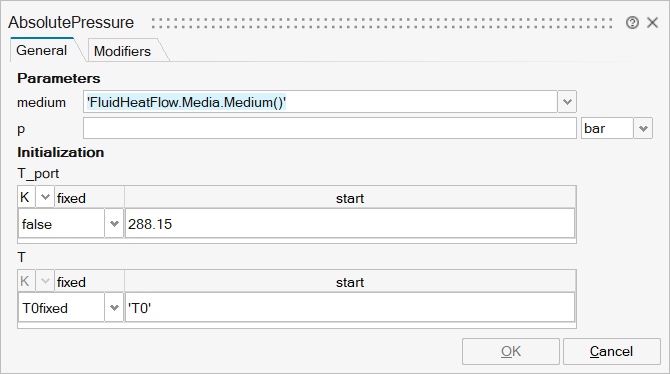Open the disabled T unit K dropdown
670x374 pixels.
[45, 281]
